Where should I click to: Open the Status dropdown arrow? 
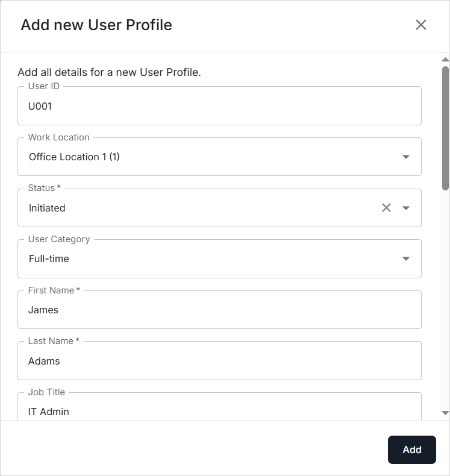pos(406,208)
